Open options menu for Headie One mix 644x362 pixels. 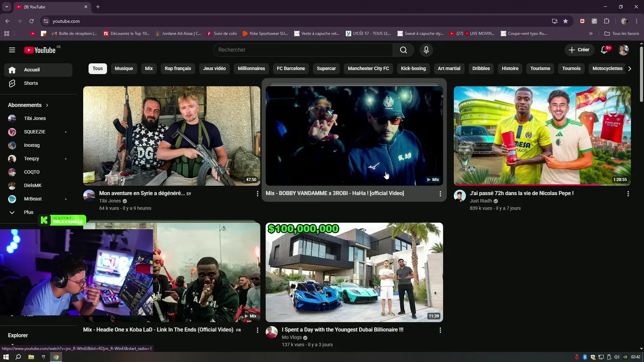[x=258, y=330]
